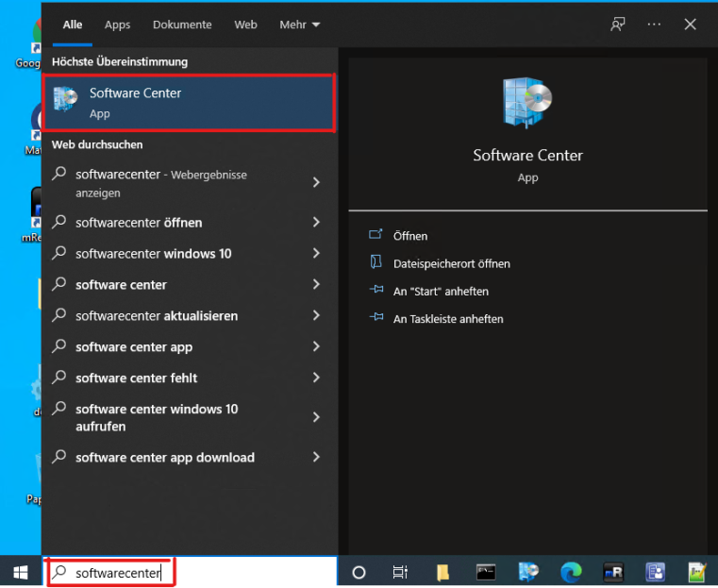Switch to the Dokumente search tab
This screenshot has height=588, width=718.
(x=182, y=25)
